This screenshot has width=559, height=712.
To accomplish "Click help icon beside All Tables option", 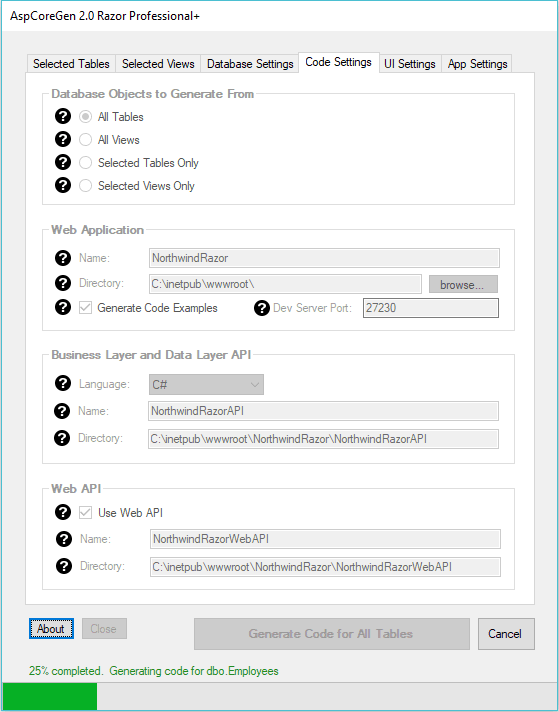I will (63, 116).
